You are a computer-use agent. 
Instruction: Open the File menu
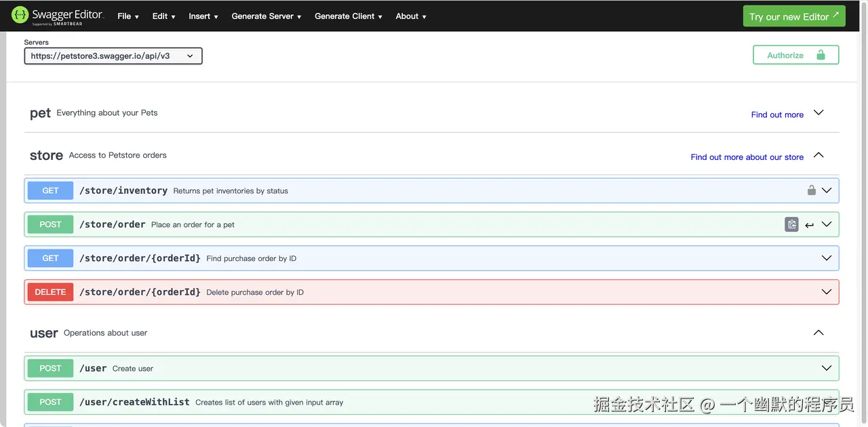[128, 16]
